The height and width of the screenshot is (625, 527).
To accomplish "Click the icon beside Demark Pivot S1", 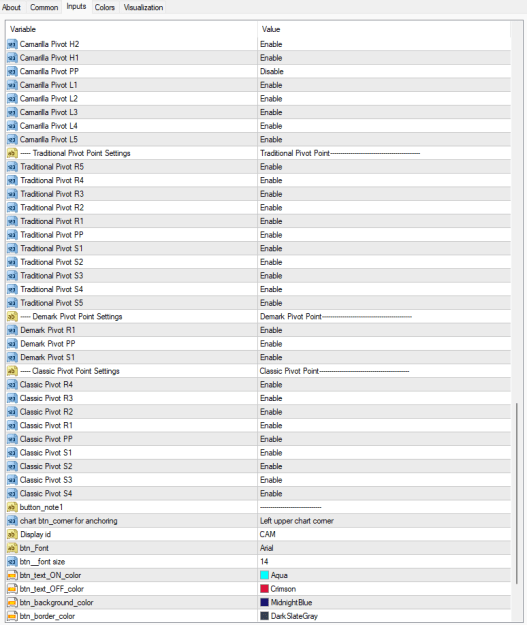I will 12,358.
